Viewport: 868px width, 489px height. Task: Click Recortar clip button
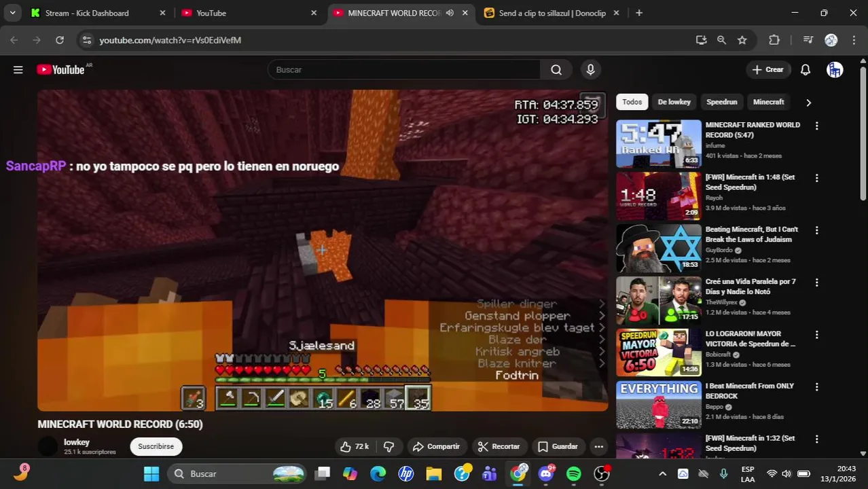pos(499,446)
